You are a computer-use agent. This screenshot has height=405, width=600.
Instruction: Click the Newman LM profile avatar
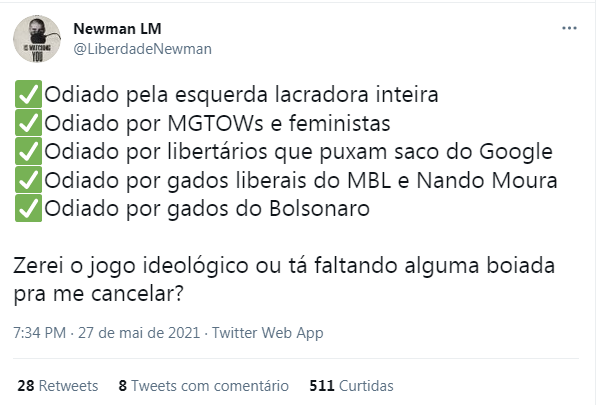pos(37,39)
